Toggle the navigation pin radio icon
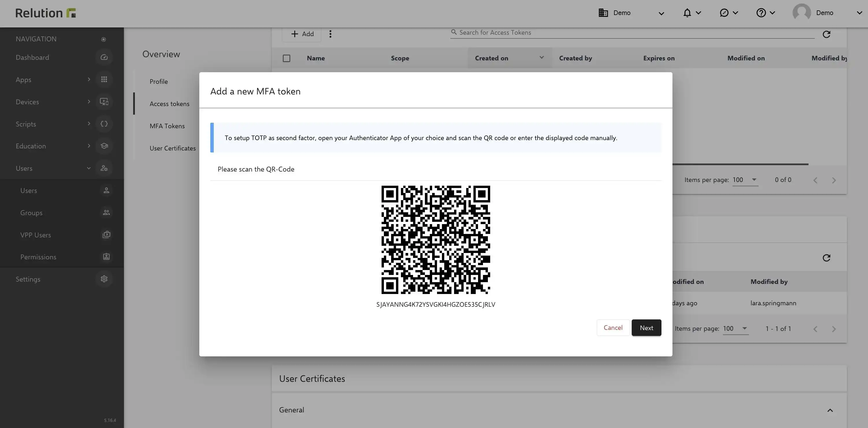The height and width of the screenshot is (428, 868). tap(103, 40)
